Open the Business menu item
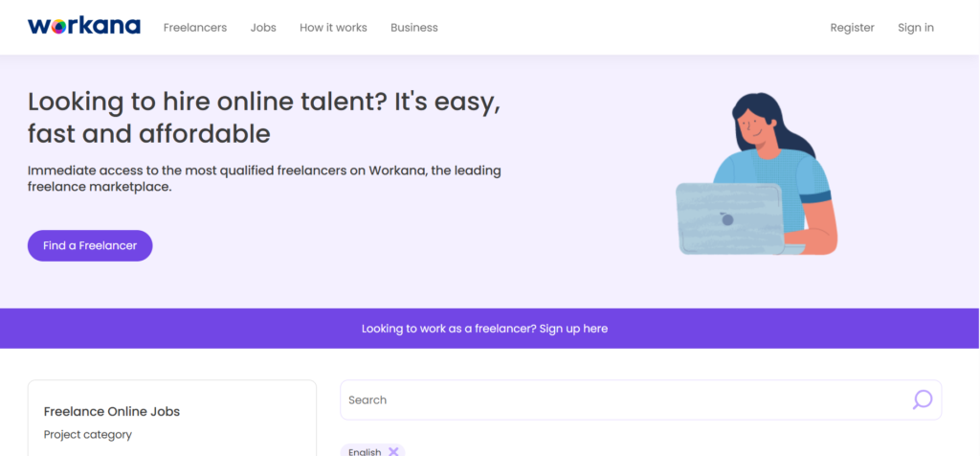Viewport: 980px width, 456px height. (x=413, y=28)
